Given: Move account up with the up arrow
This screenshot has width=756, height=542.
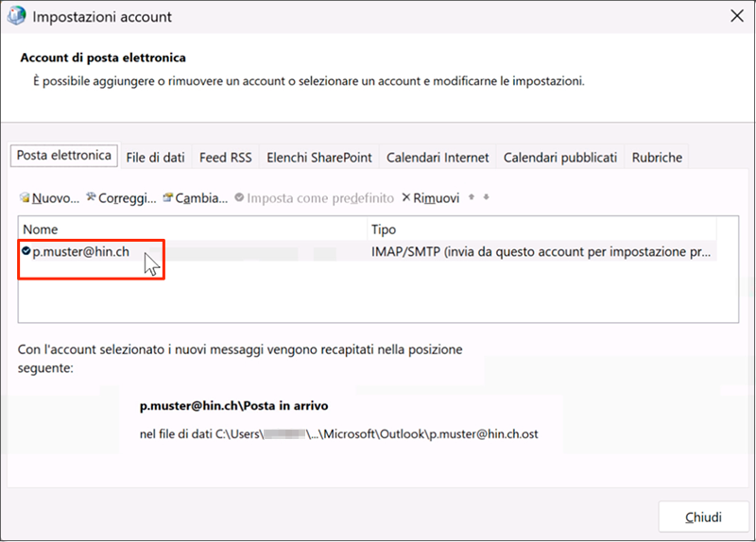Looking at the screenshot, I should click(x=472, y=197).
